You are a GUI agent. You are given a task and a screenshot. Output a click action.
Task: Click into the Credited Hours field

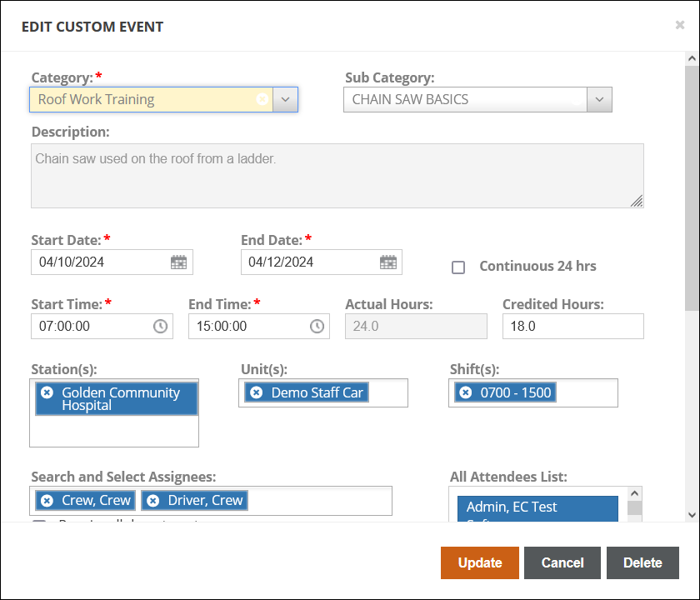(x=572, y=327)
